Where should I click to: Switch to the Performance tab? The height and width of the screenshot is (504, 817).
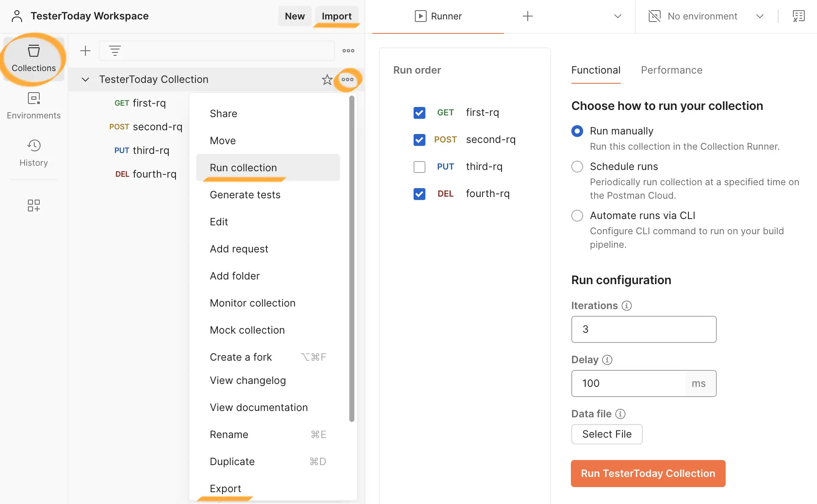pos(672,70)
